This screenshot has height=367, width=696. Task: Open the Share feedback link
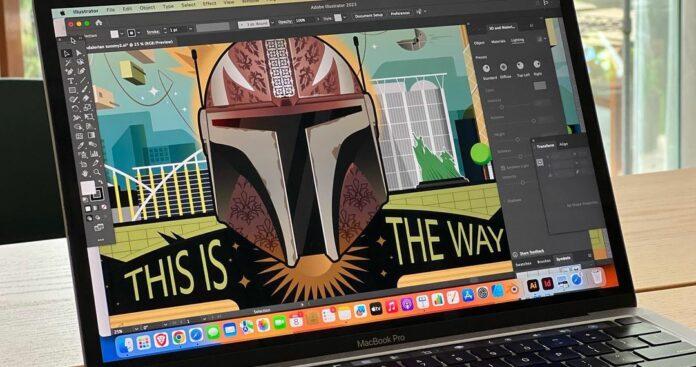tap(532, 252)
